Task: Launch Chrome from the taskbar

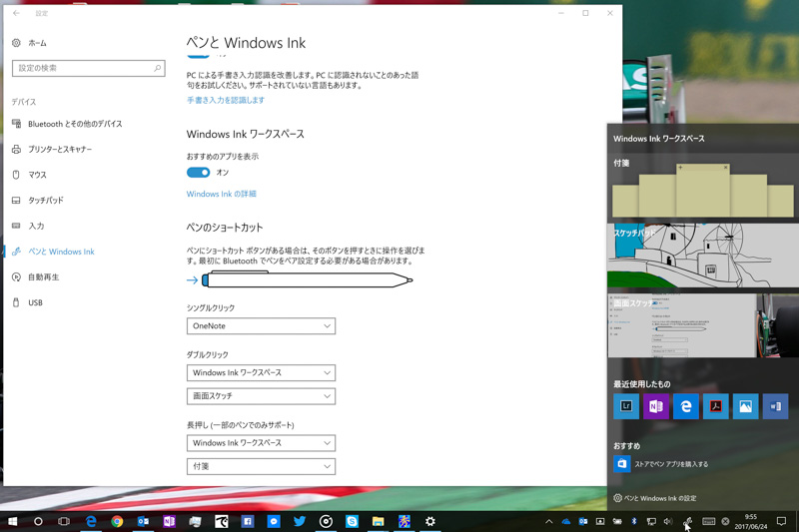Action: (117, 521)
